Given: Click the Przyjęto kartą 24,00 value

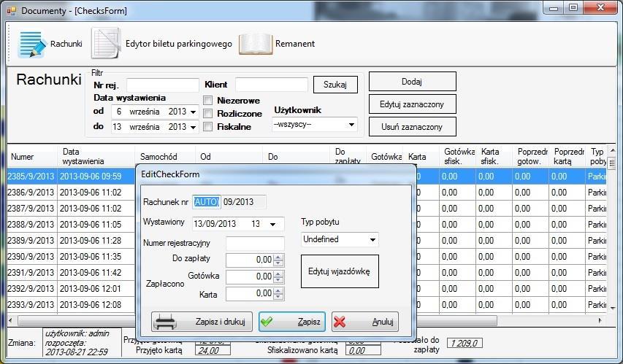Looking at the screenshot, I should tap(213, 350).
